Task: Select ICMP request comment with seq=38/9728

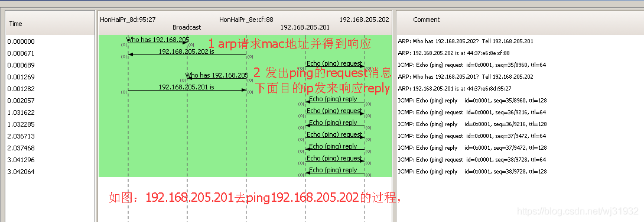Action: point(472,160)
